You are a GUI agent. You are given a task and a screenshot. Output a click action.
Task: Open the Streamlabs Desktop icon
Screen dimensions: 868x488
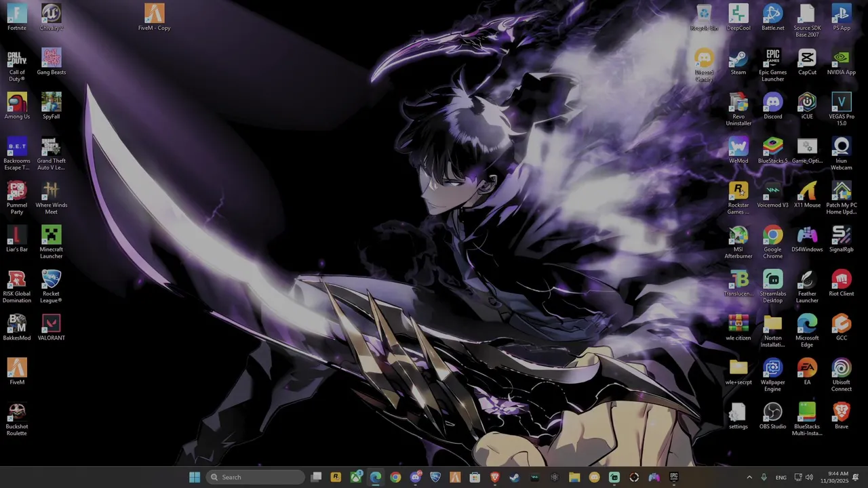point(773,286)
